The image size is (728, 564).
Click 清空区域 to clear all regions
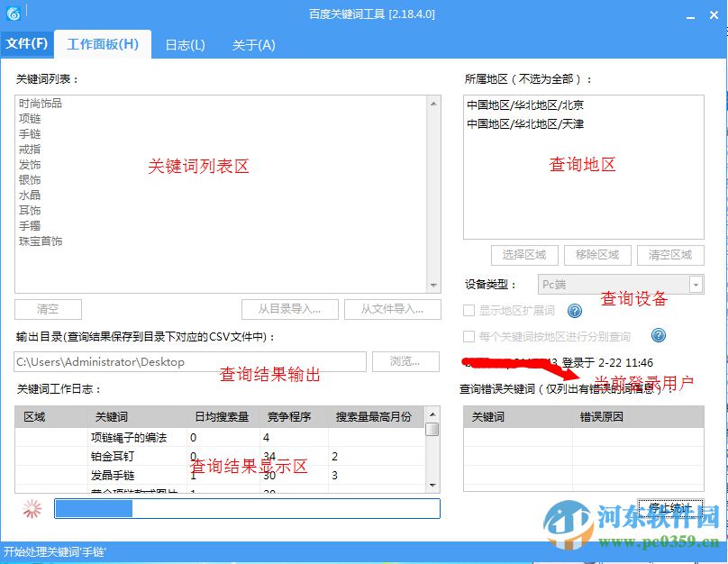669,255
